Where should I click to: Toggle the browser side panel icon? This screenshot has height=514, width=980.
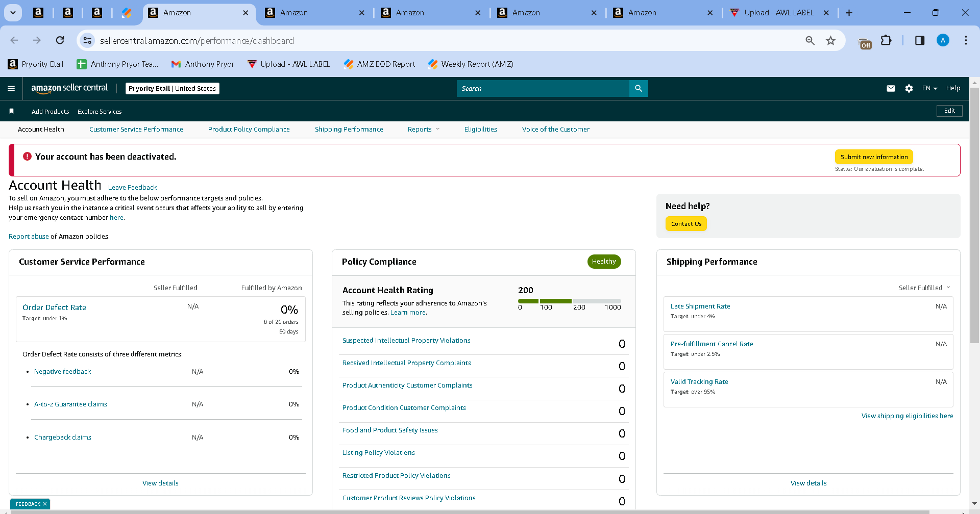[920, 40]
